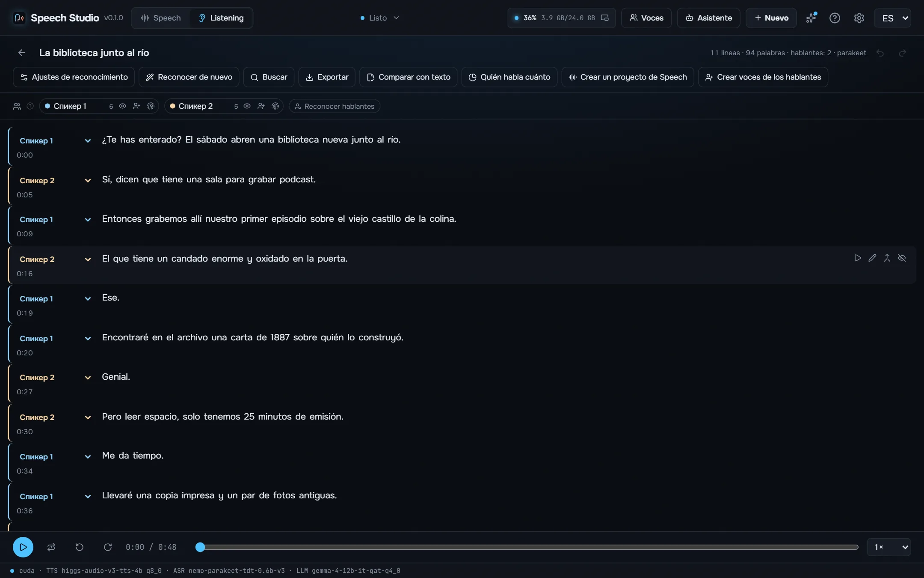Click the sparkle notifications icon
The width and height of the screenshot is (924, 578).
(x=811, y=18)
